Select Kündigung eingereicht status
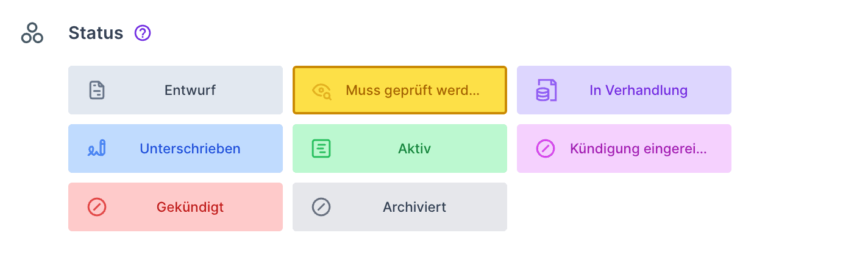Screen dimensions: 868x269 pos(624,148)
